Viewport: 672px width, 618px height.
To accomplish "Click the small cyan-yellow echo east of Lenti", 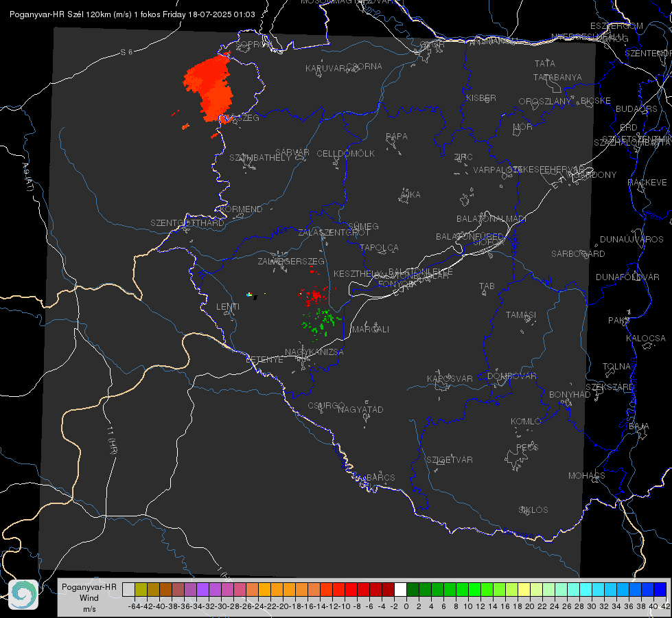I will pos(249,295).
